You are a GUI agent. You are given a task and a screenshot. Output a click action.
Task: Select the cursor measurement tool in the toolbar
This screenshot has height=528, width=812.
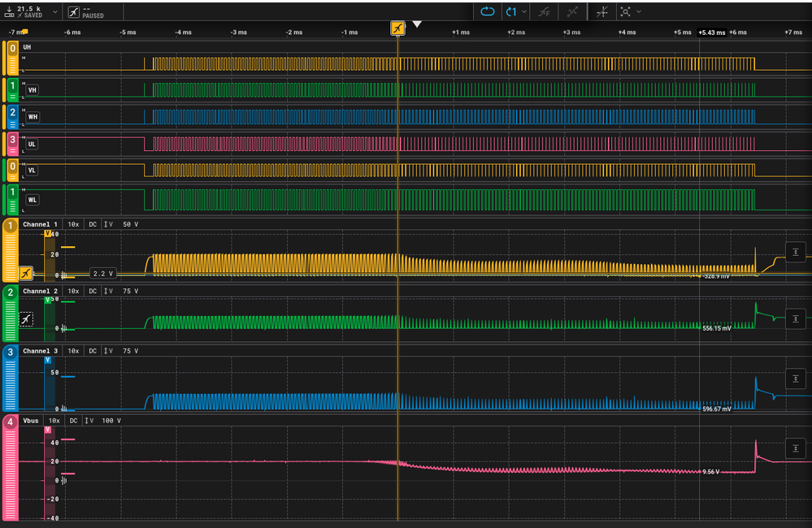(x=601, y=11)
